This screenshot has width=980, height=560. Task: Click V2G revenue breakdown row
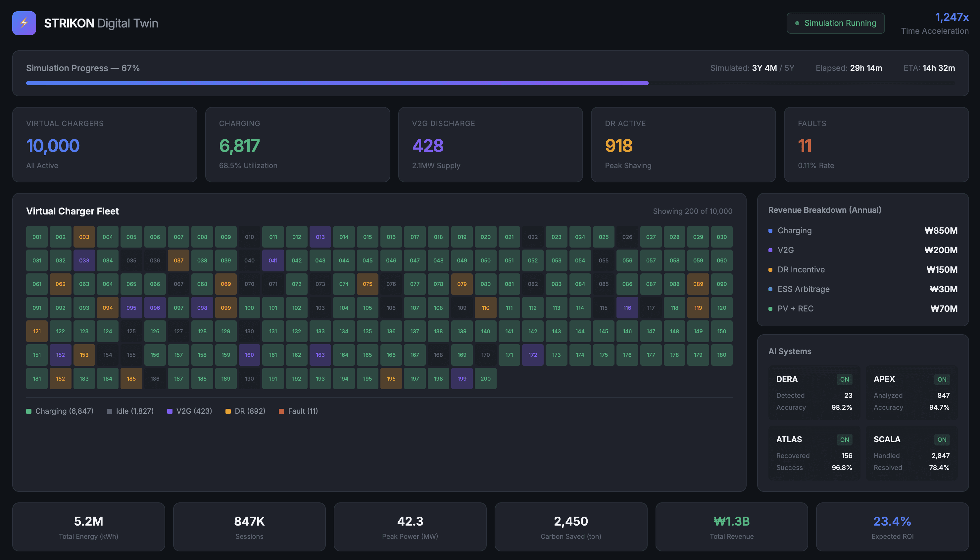point(863,250)
